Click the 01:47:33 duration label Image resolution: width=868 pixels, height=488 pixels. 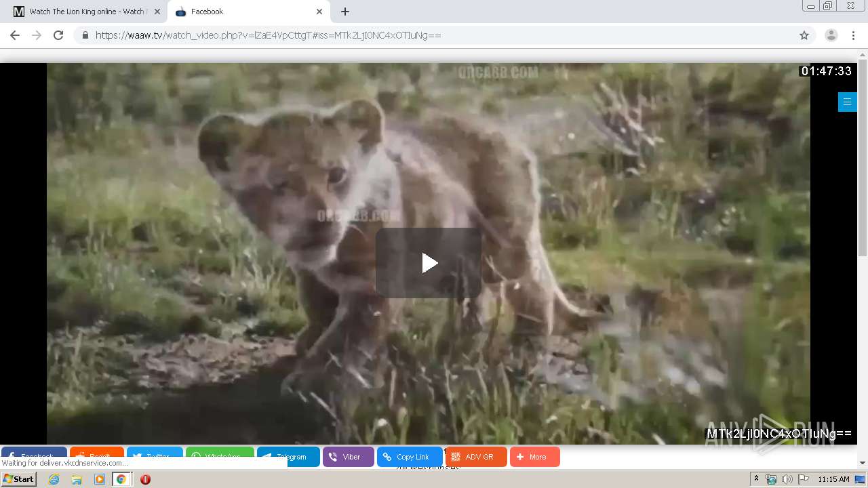pyautogui.click(x=826, y=71)
